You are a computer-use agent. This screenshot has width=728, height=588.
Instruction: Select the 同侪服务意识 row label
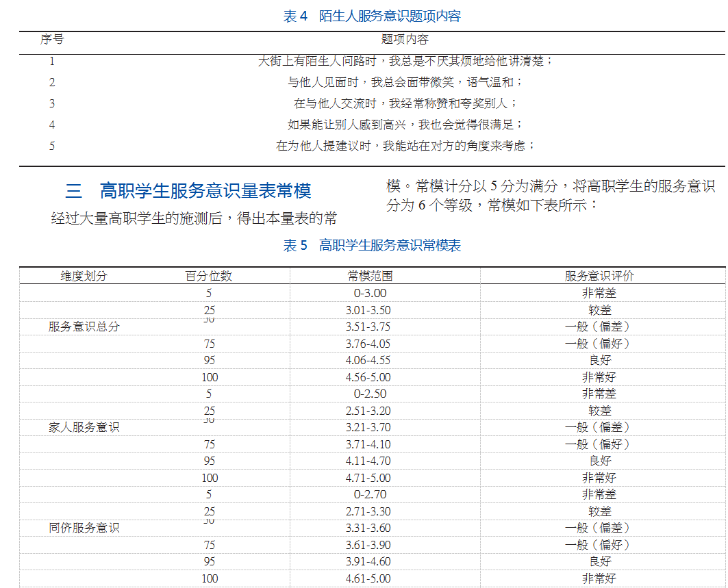click(84, 528)
